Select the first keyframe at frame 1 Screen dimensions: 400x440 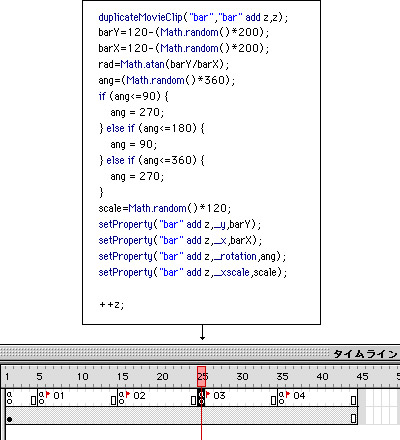(x=9, y=398)
